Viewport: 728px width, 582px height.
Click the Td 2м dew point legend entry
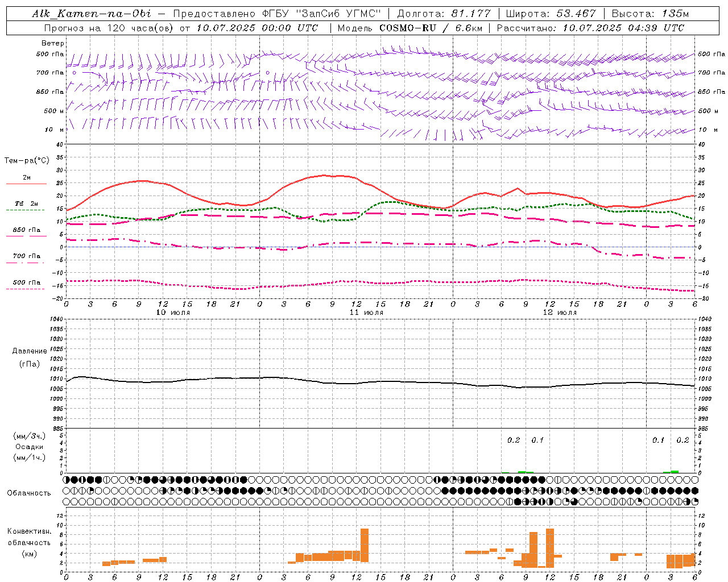(x=26, y=203)
